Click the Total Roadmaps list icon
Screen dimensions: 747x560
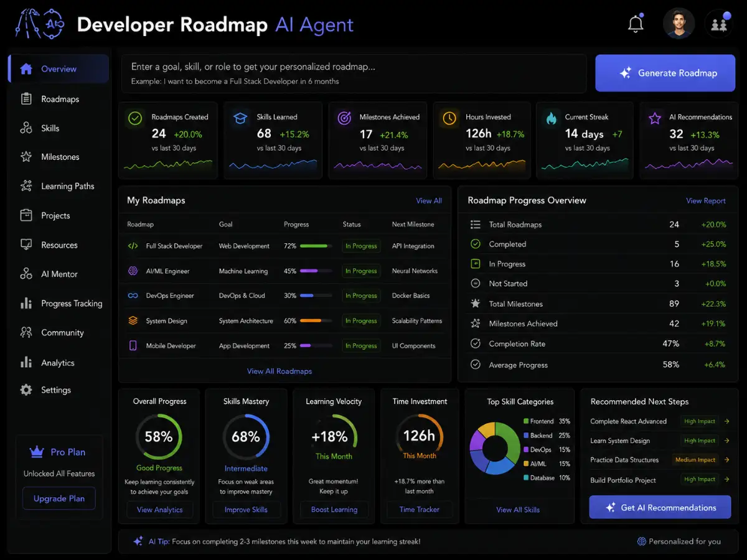click(x=476, y=225)
